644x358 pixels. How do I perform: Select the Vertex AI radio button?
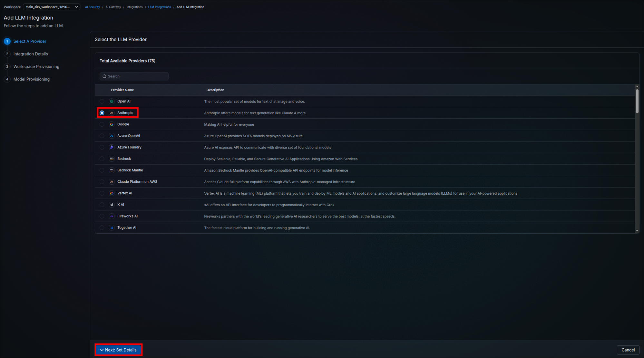(x=102, y=193)
